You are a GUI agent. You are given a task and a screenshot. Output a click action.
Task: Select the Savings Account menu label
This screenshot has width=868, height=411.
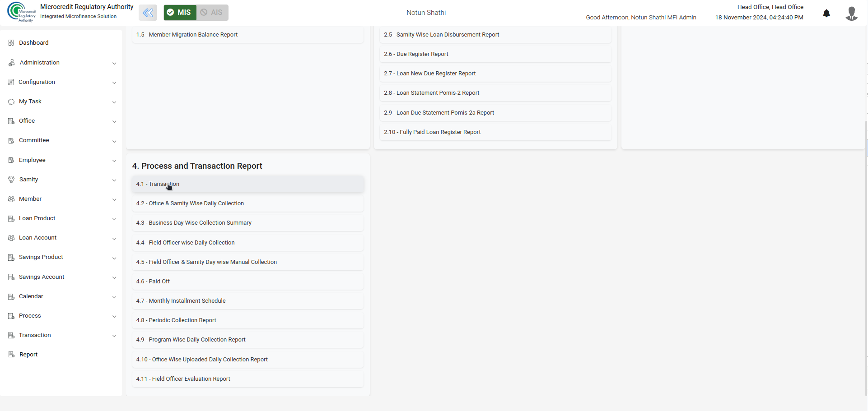[x=42, y=277]
